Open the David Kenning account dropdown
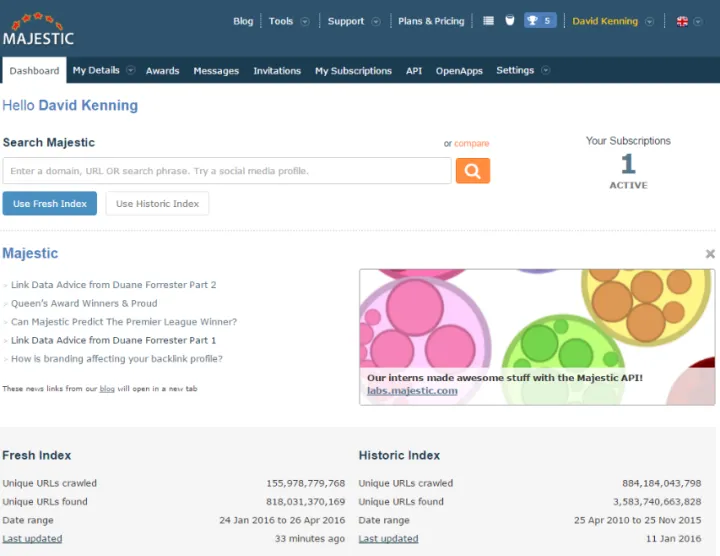Viewport: 720px width, 556px height. [x=612, y=21]
